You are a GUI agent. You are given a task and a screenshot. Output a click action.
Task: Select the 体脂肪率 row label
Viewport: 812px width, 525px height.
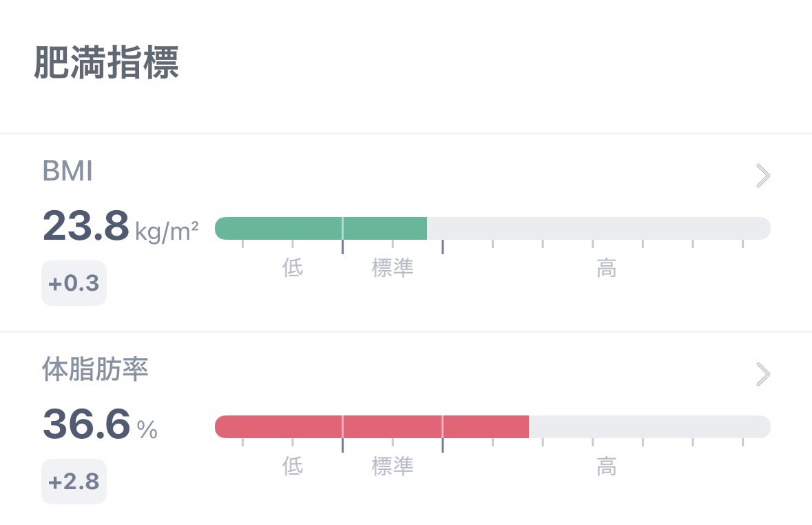point(95,371)
